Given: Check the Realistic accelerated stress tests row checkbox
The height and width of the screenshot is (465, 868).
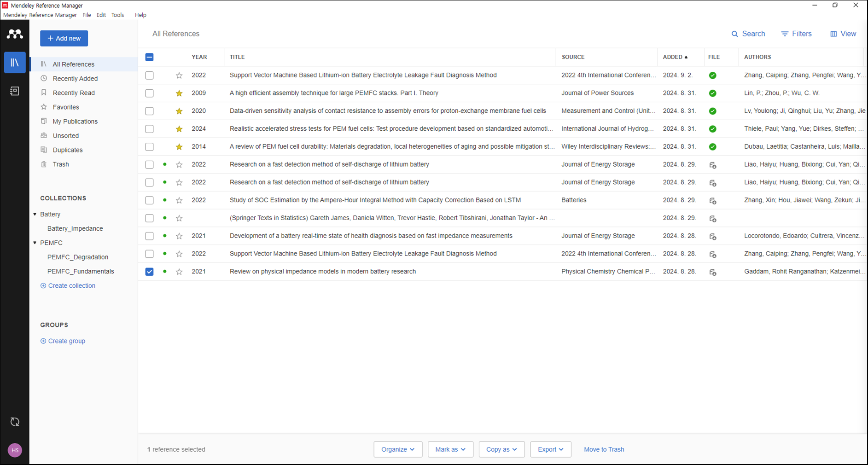Looking at the screenshot, I should 149,129.
